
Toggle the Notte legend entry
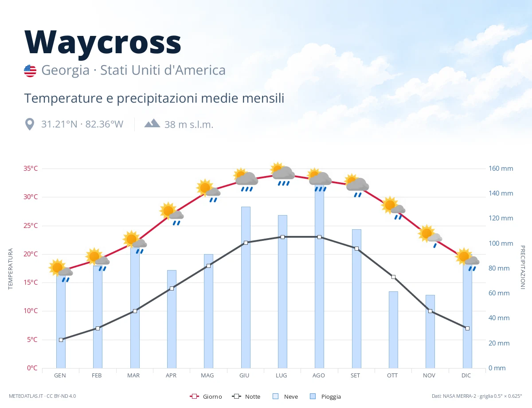coord(246,396)
